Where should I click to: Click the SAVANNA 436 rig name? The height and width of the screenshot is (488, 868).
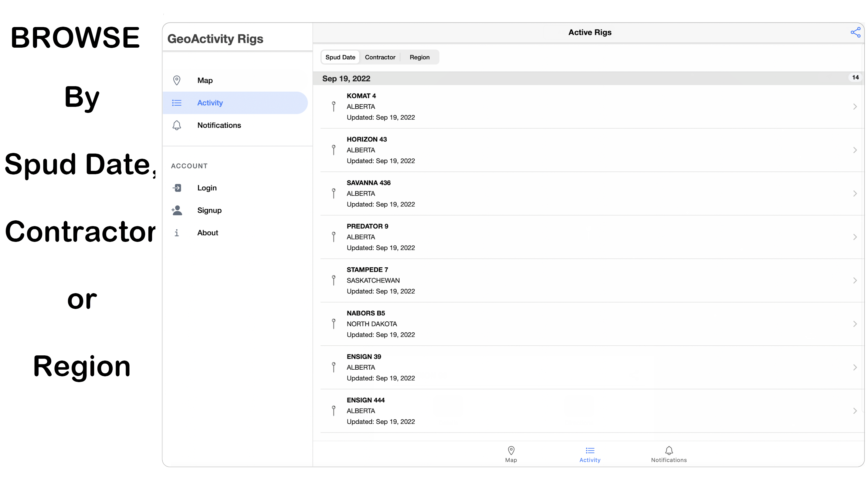coord(369,183)
